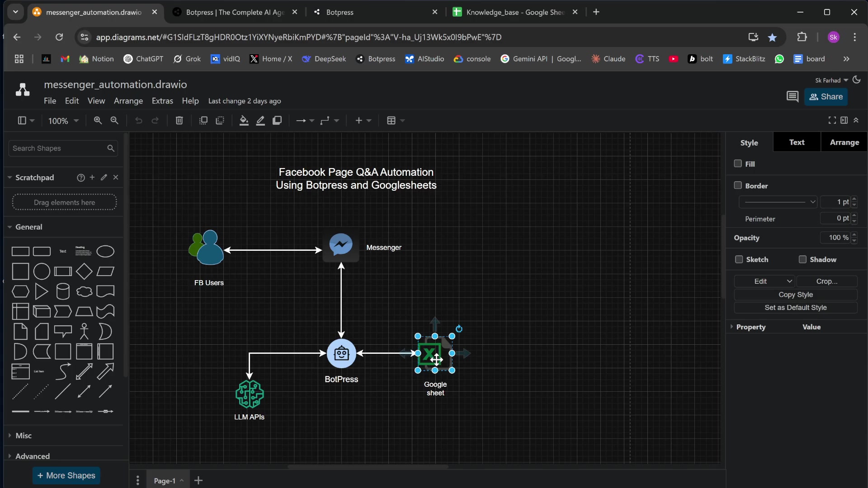868x488 pixels.
Task: Enable the Sketch checkbox
Action: (x=739, y=259)
